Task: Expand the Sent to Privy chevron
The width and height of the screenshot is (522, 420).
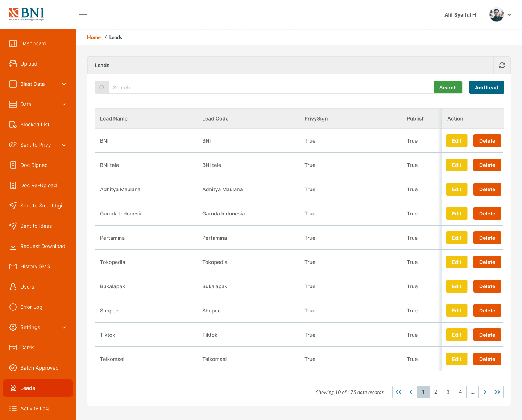Action: 64,145
